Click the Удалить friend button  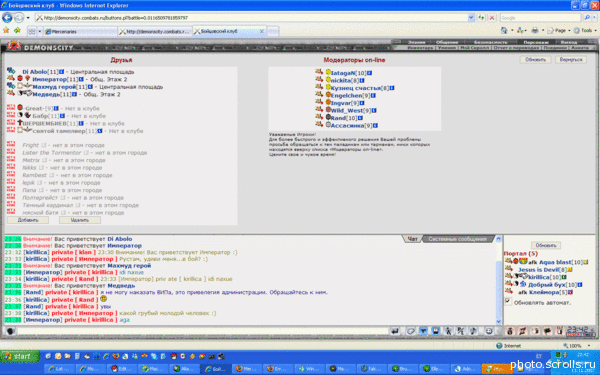point(80,220)
